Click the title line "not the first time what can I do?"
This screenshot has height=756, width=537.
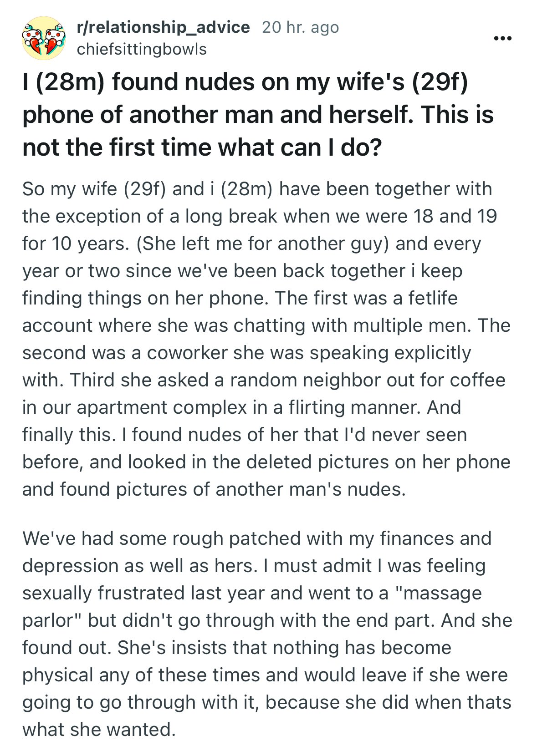tap(202, 147)
